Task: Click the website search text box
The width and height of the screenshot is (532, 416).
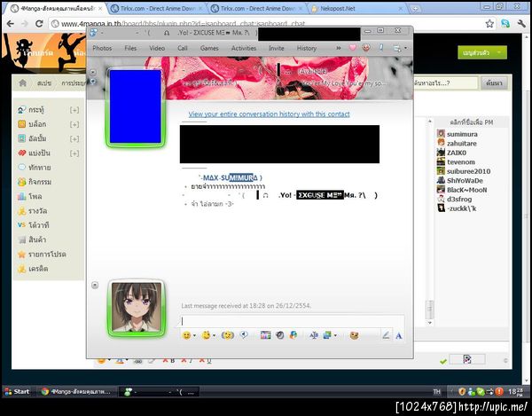Action: [x=445, y=82]
